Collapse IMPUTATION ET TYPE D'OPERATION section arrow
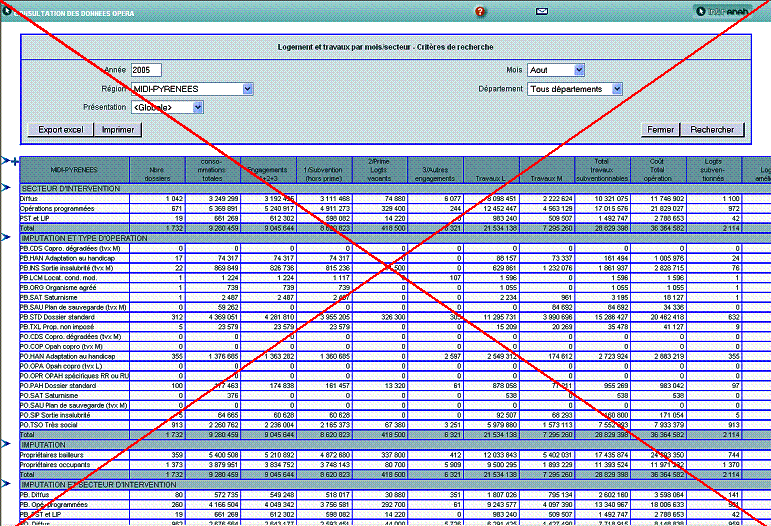771x526 pixels. click(6, 237)
